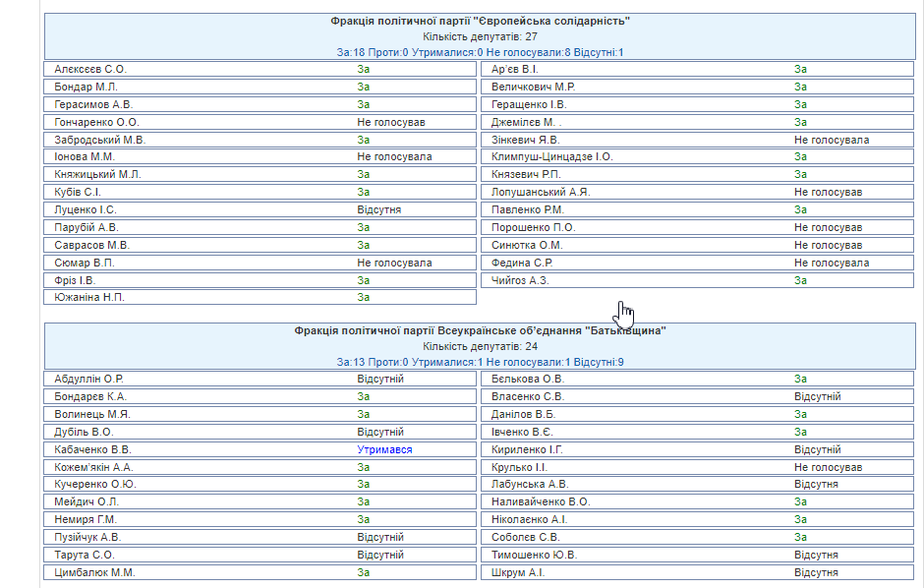The height and width of the screenshot is (588, 924).
Task: Select the Не голосував status of Крулько І.І.
Action: 828,467
